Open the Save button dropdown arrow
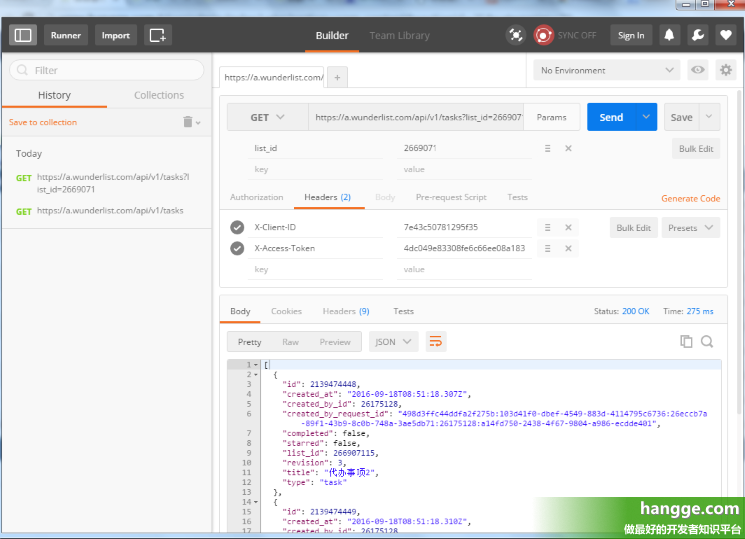 [x=709, y=117]
